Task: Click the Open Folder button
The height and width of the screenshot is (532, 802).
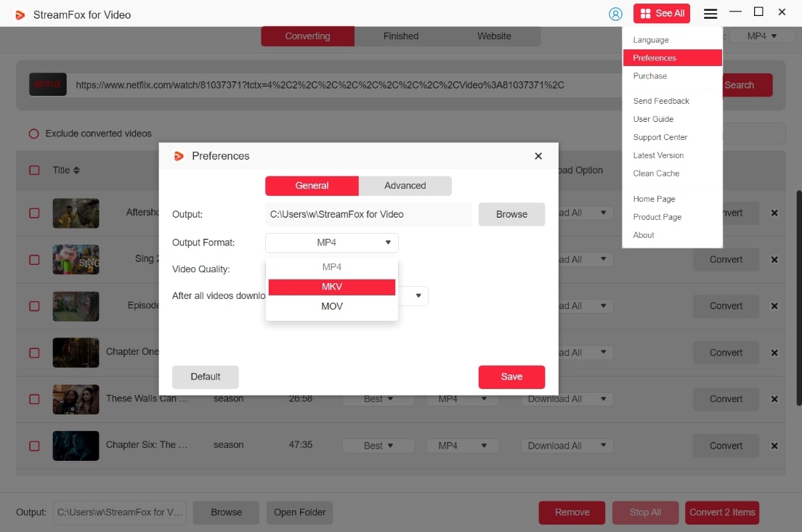Action: (299, 512)
